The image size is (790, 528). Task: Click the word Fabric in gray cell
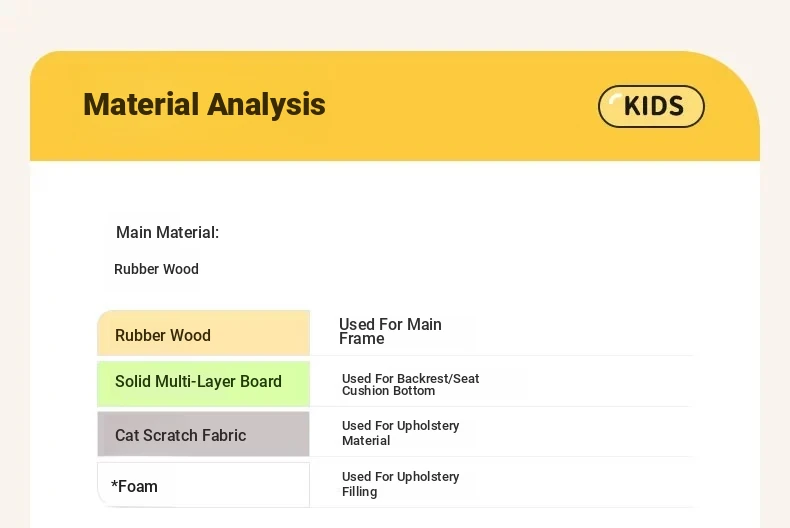(x=220, y=435)
